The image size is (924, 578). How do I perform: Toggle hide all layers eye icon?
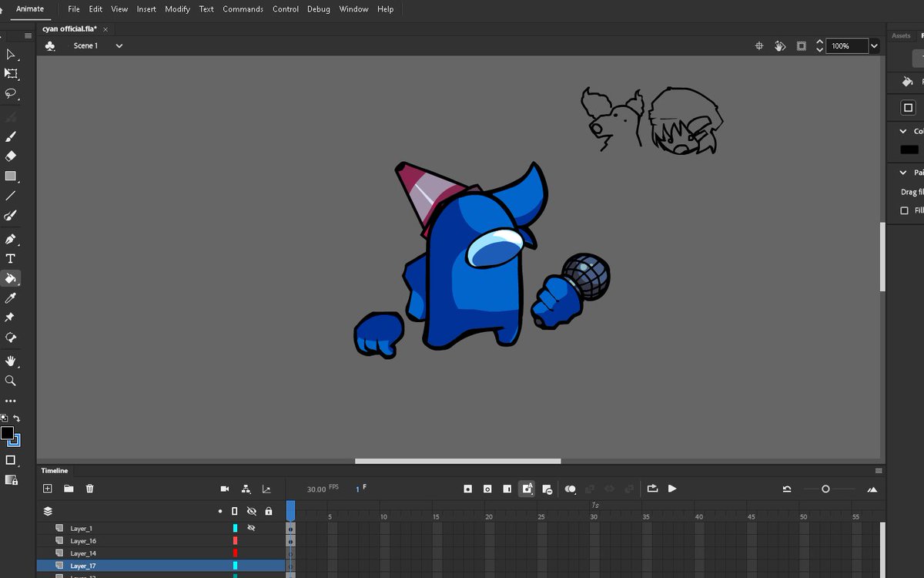coord(251,511)
